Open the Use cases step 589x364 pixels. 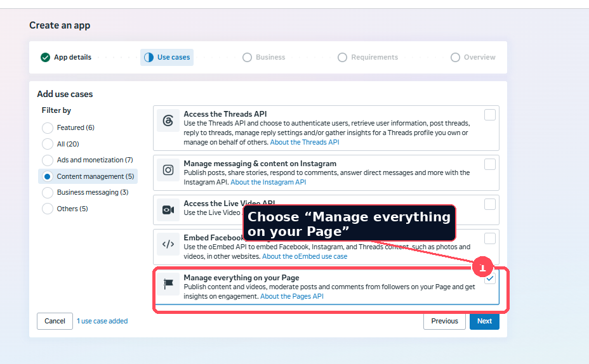coord(167,58)
